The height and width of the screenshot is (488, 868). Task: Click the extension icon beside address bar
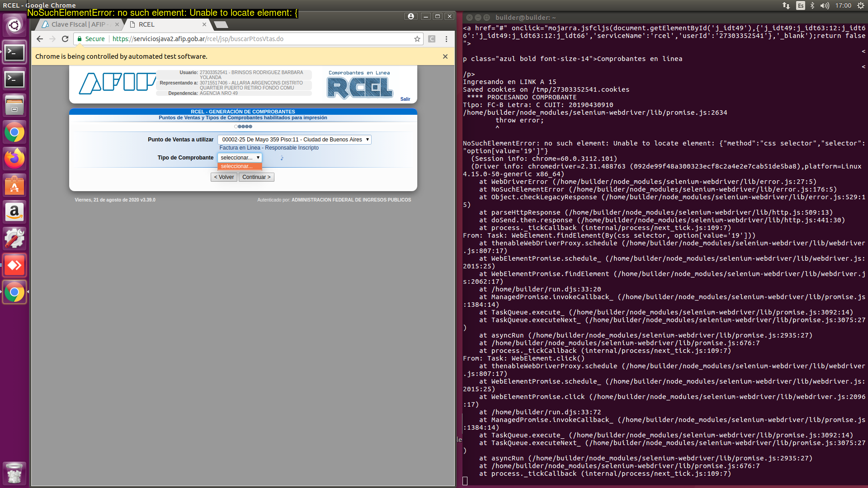432,39
